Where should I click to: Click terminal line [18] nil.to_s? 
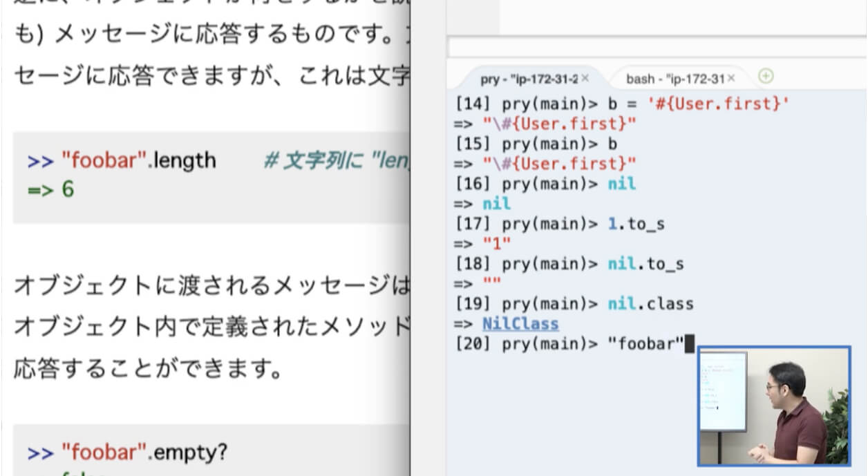point(569,264)
